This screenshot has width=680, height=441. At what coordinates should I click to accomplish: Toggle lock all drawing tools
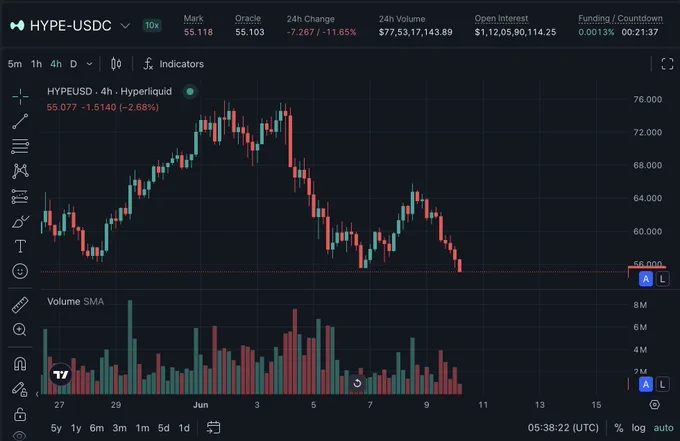[20, 414]
